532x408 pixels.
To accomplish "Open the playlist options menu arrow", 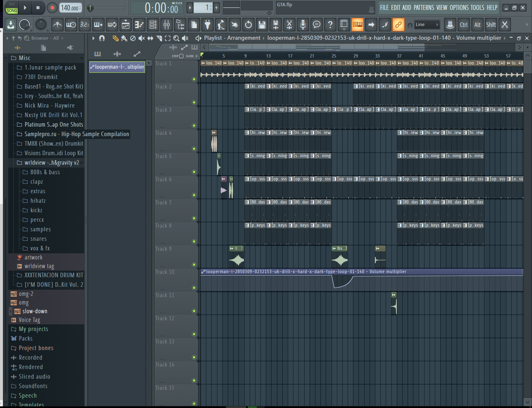I will (x=93, y=38).
